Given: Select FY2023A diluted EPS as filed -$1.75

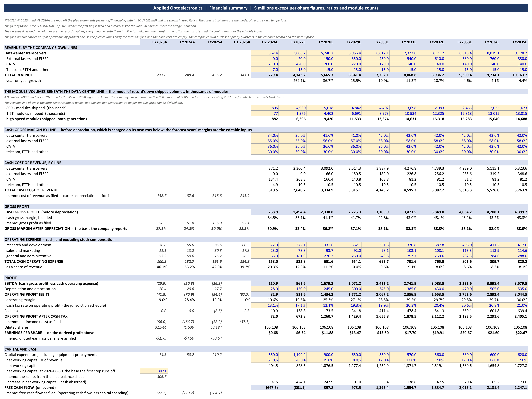Looking at the screenshot, I should pyautogui.click(x=161, y=338).
